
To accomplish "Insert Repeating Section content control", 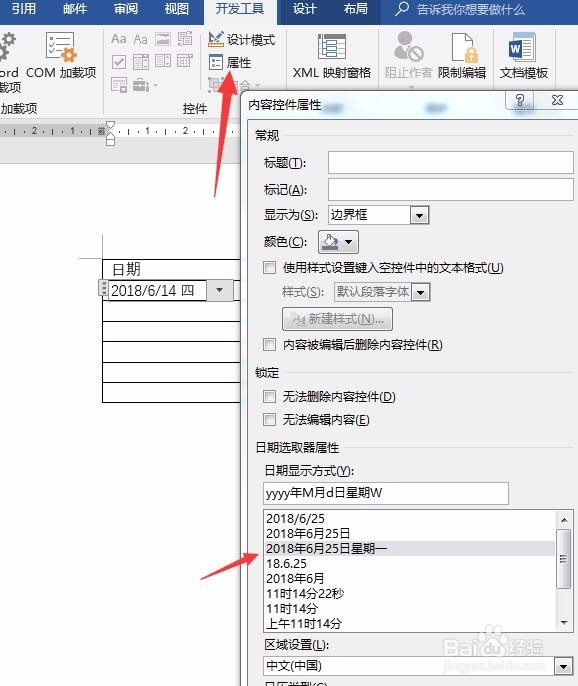I will (x=119, y=85).
